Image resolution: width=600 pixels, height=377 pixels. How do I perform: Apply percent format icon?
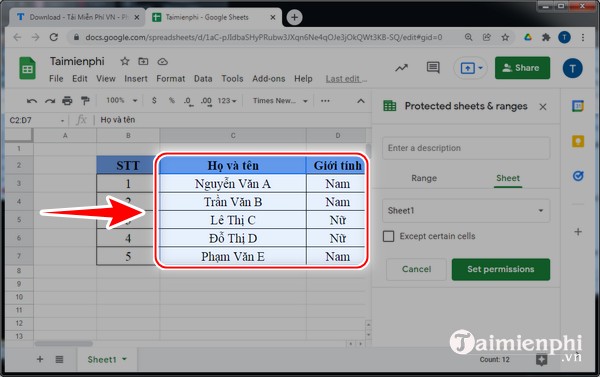pyautogui.click(x=172, y=100)
